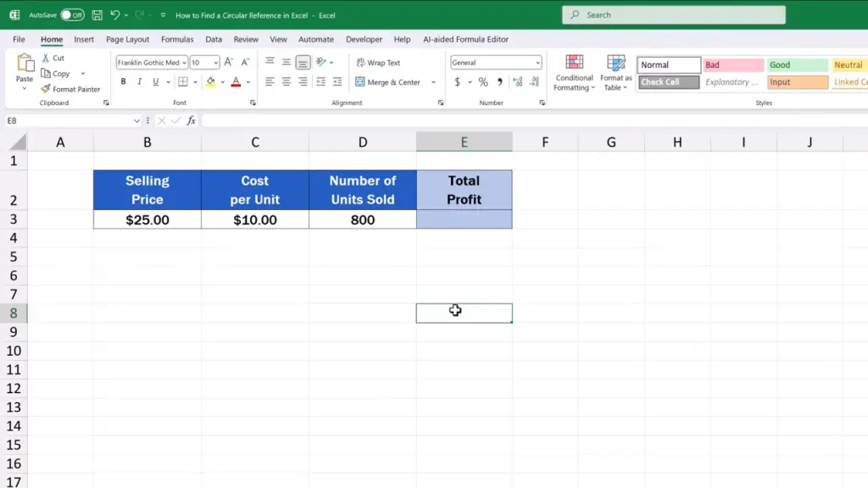The image size is (868, 488).
Task: Toggle the AutoSave switch
Action: (x=72, y=15)
